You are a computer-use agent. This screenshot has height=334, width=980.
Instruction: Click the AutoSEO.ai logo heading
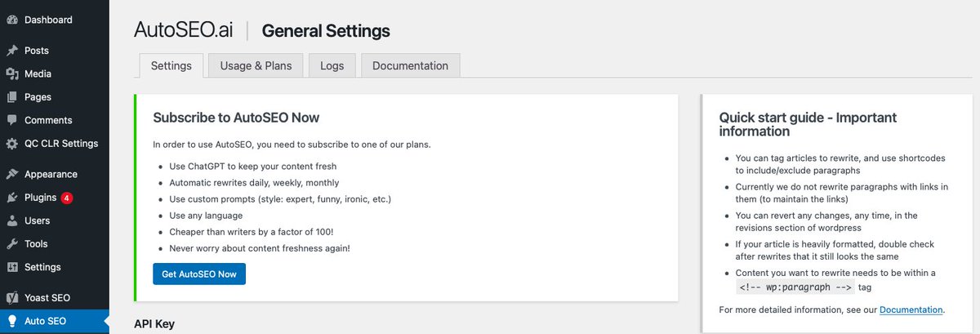tap(184, 31)
